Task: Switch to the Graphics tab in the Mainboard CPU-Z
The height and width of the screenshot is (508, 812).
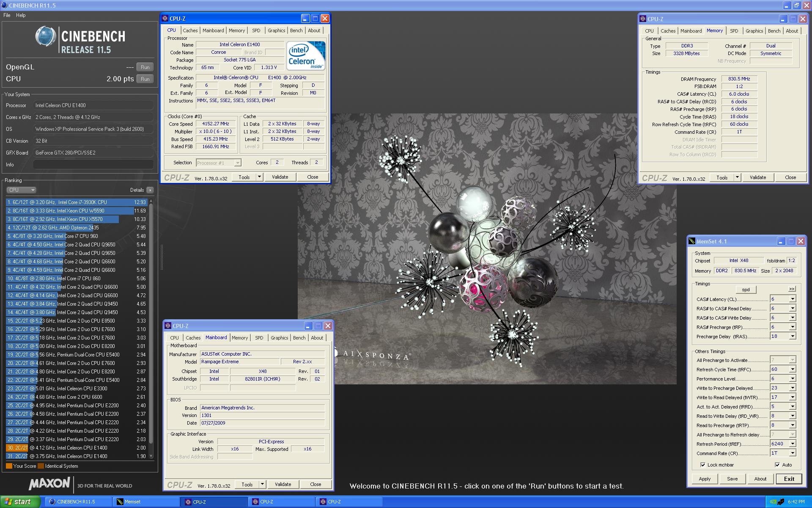Action: point(279,338)
